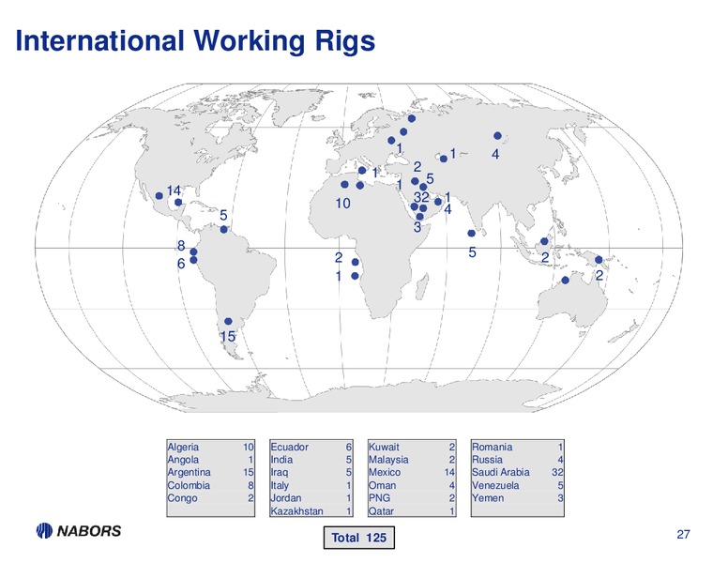Image resolution: width=728 pixels, height=563 pixels.
Task: Select the Russia label in table
Action: [x=487, y=460]
